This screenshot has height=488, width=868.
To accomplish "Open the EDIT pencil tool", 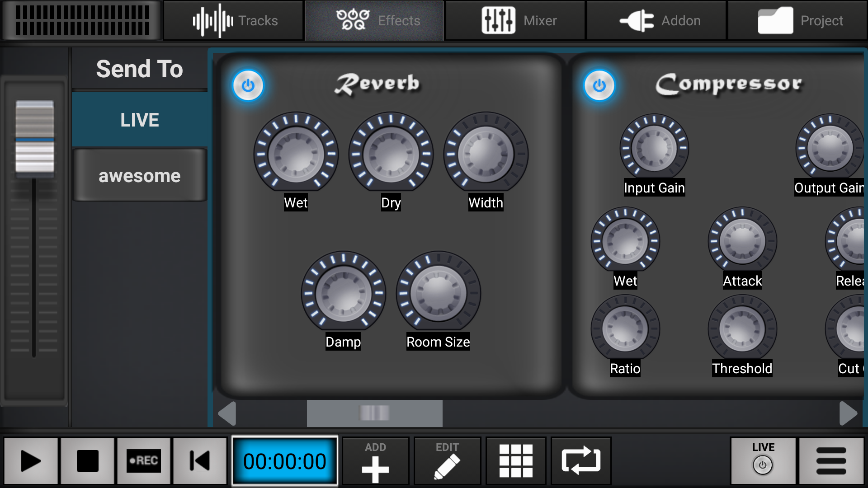I will 447,460.
